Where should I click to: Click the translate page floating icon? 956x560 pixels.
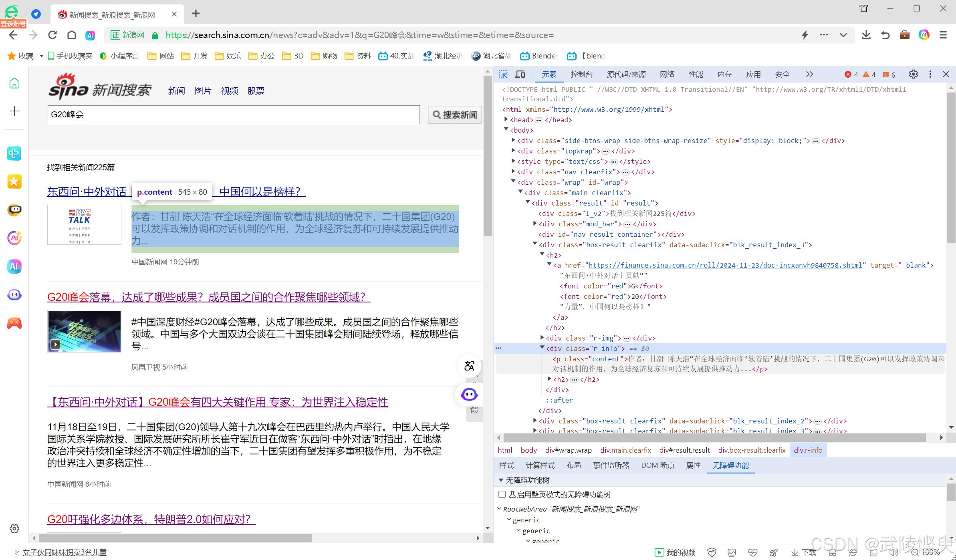(469, 365)
